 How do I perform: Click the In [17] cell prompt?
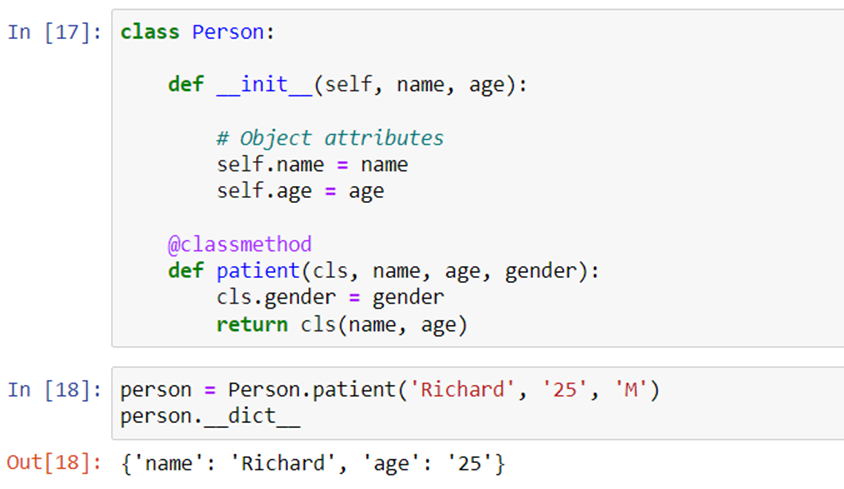point(54,32)
